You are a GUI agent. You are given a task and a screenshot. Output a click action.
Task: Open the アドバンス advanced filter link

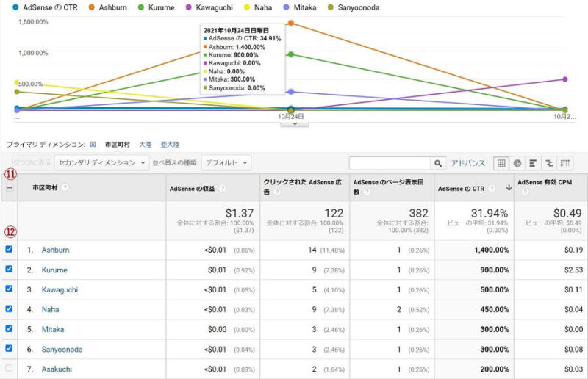click(467, 163)
